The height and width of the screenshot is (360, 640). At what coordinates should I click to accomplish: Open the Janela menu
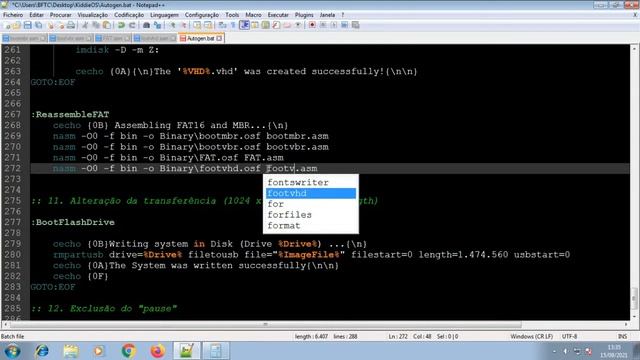pos(327,15)
